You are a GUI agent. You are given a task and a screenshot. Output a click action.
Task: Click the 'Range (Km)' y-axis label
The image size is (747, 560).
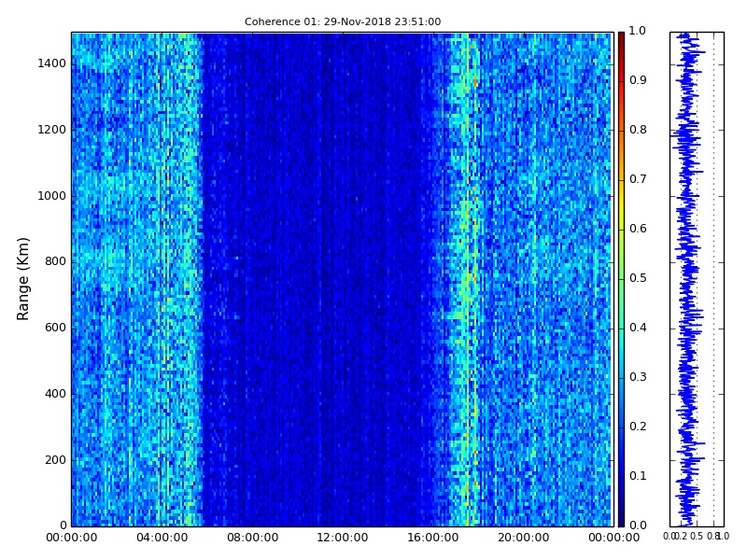click(22, 279)
